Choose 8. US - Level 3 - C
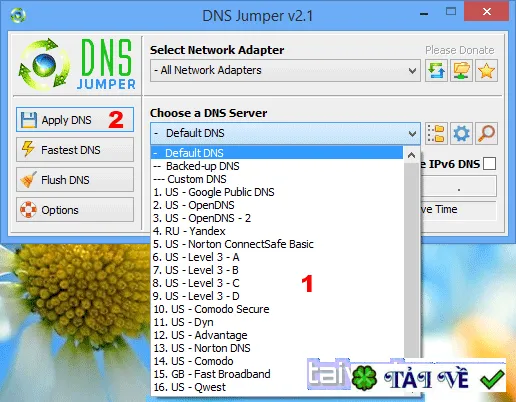516x402 pixels. point(277,283)
